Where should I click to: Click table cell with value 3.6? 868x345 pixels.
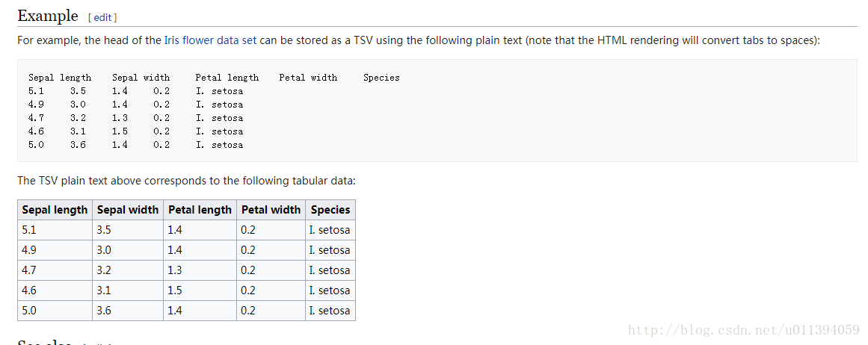128,311
